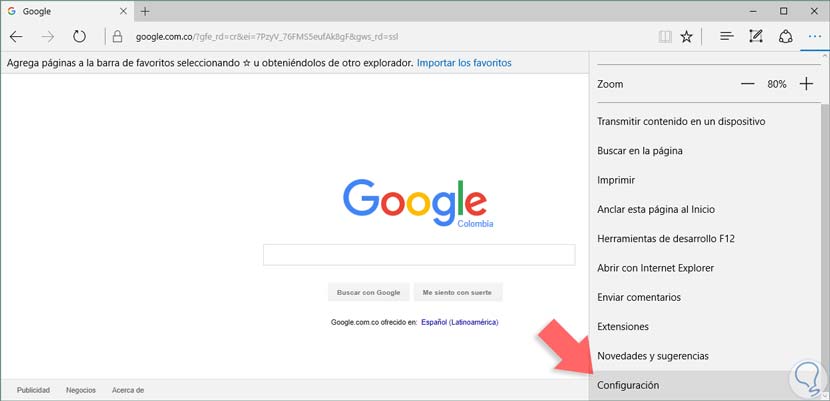Open Make a Web Note pen icon

[x=756, y=37]
